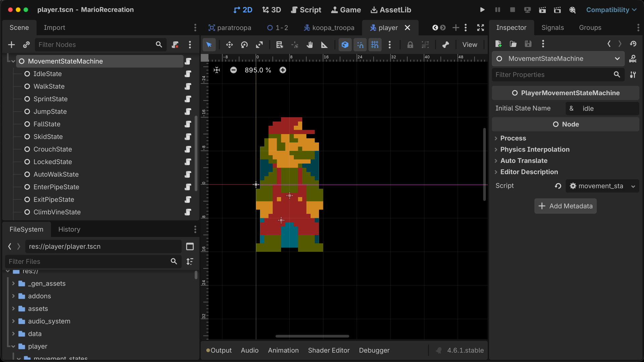This screenshot has width=644, height=362.
Task: Click the Filter Nodes search field
Action: tap(101, 45)
